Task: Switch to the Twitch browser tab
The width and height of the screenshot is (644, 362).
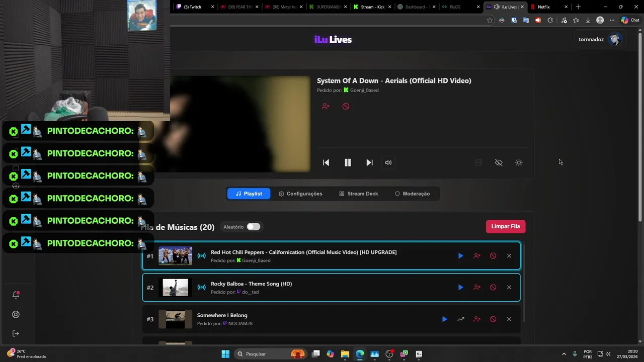Action: (x=195, y=7)
